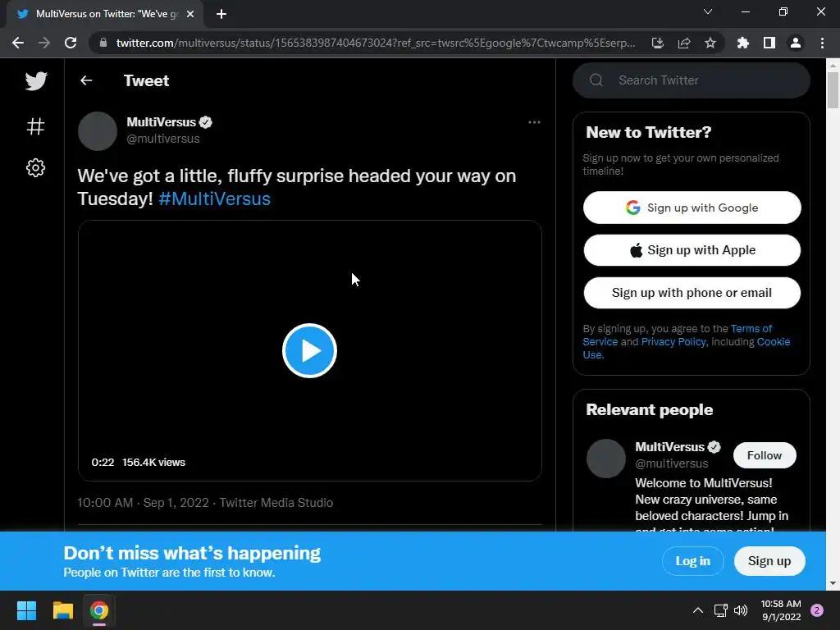
Task: Click MultiVersus avatar in Relevant people
Action: [606, 459]
